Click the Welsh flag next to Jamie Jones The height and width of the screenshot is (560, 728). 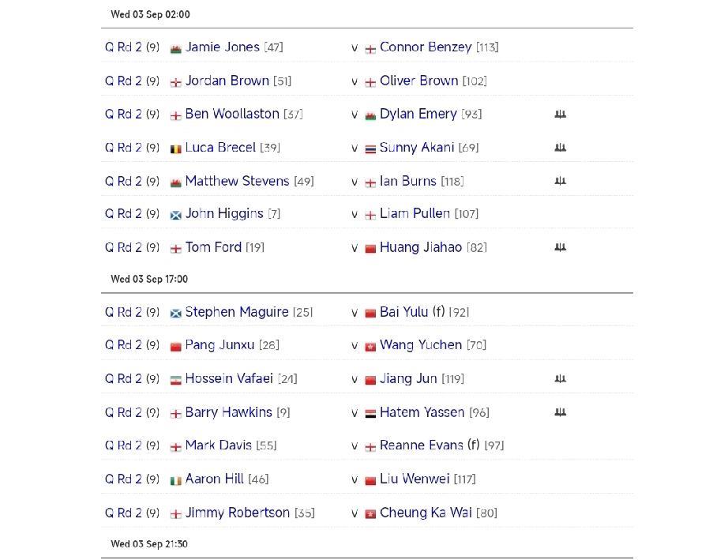coord(176,48)
